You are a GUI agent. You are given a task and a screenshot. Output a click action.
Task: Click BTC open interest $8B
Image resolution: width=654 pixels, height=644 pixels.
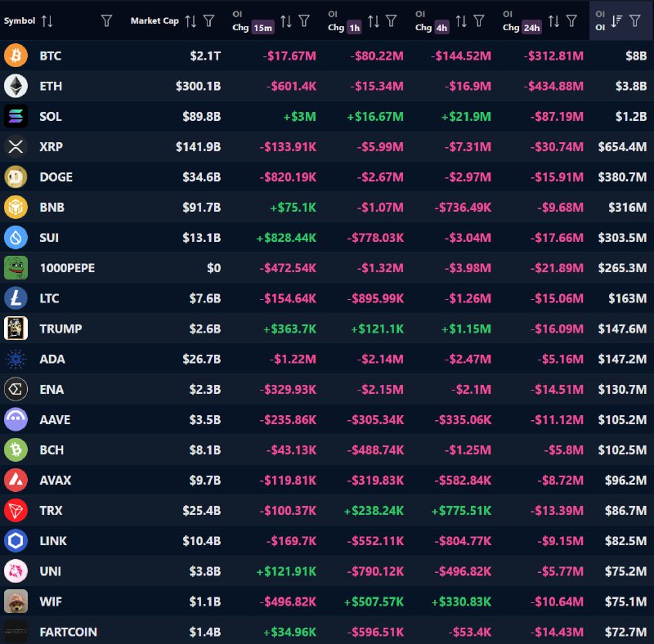[636, 56]
